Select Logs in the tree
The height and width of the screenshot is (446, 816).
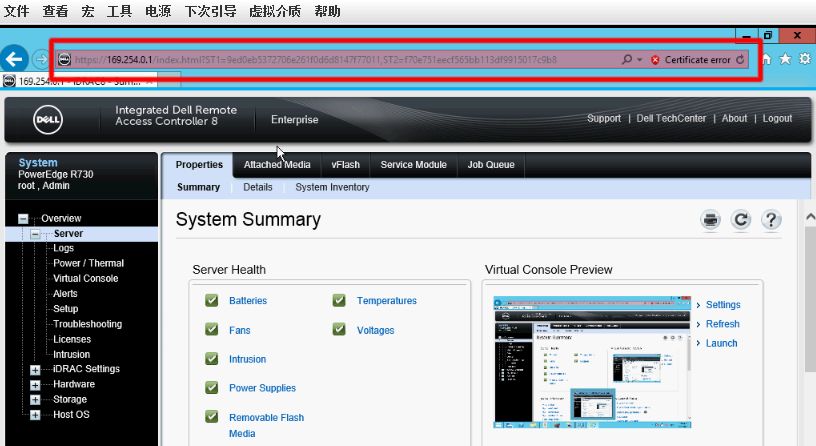(x=63, y=248)
